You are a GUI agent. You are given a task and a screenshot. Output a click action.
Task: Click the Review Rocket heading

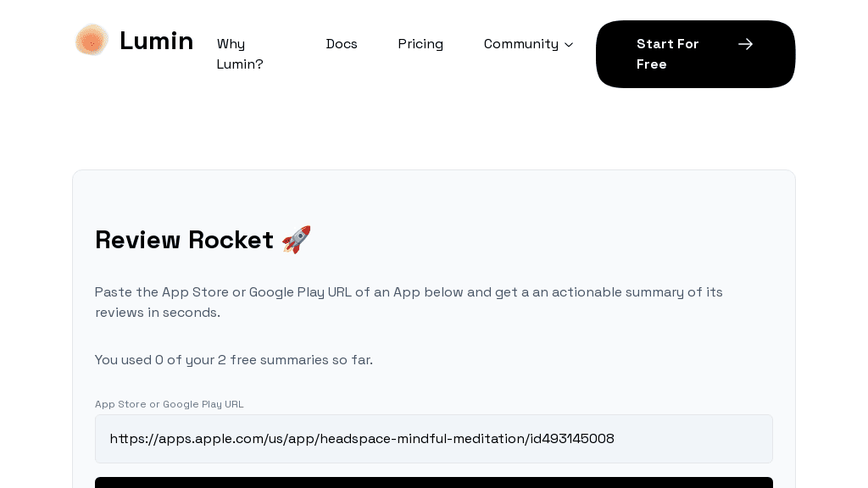[x=184, y=240]
